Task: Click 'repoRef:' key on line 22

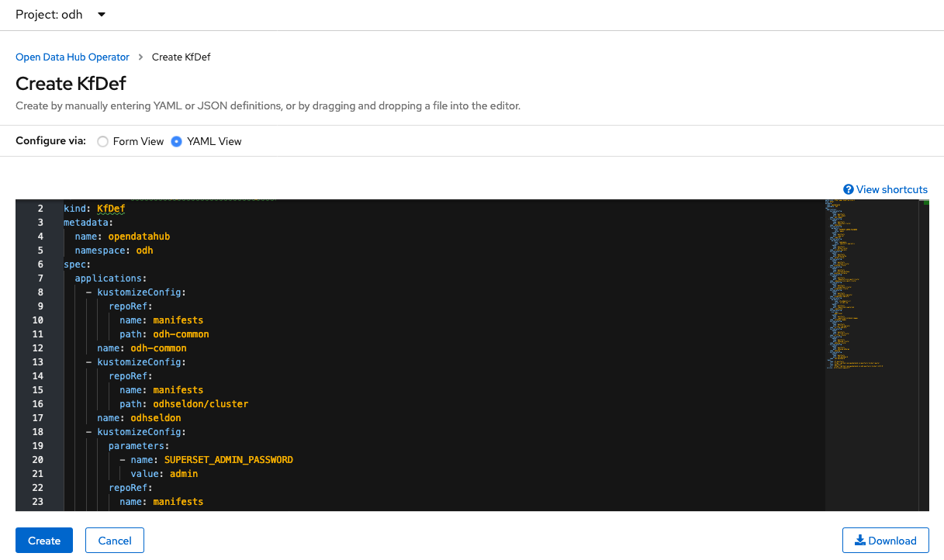Action: (x=130, y=488)
